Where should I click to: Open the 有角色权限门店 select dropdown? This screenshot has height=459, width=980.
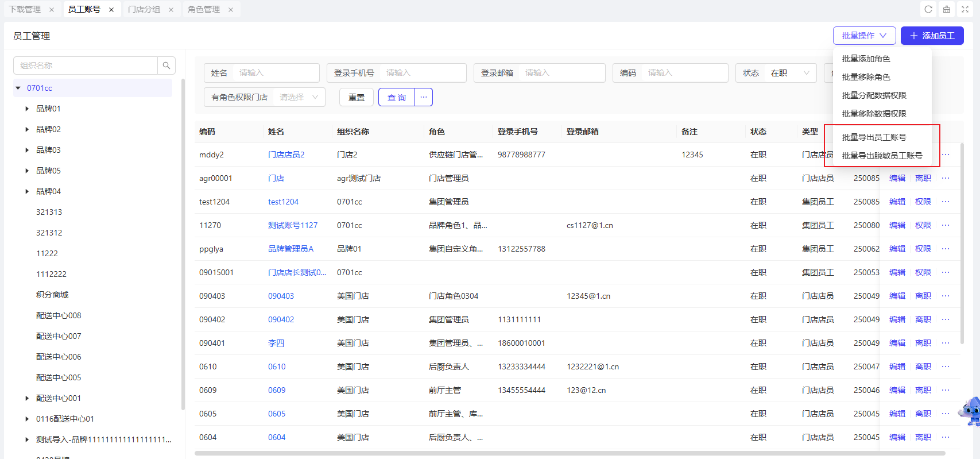(299, 97)
